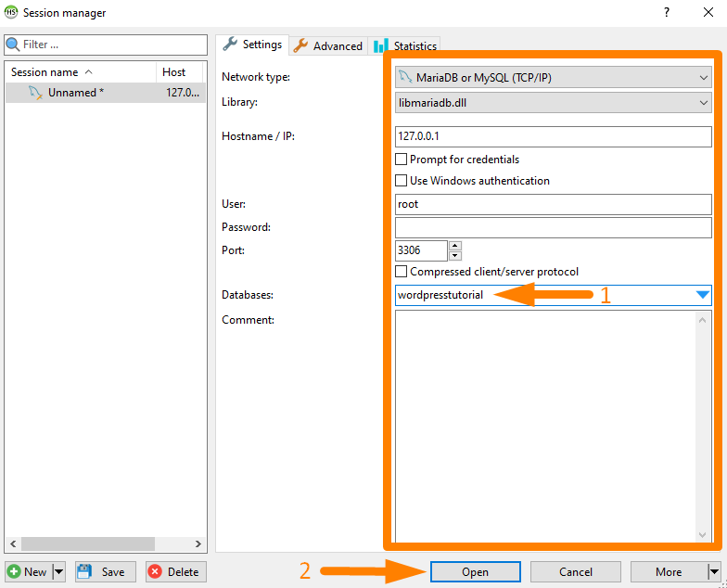Viewport: 727px width, 588px height.
Task: Click the Open button
Action: tap(475, 571)
